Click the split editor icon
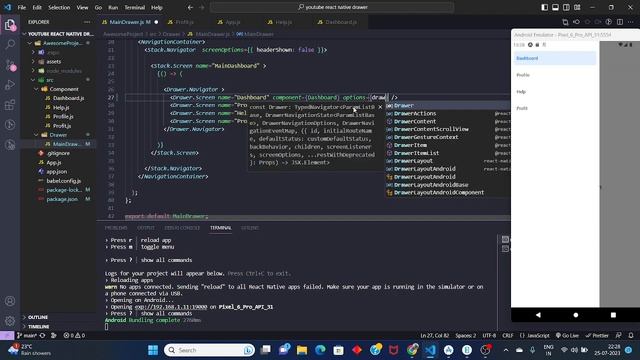Image resolution: width=640 pixels, height=360 pixels. click(620, 22)
